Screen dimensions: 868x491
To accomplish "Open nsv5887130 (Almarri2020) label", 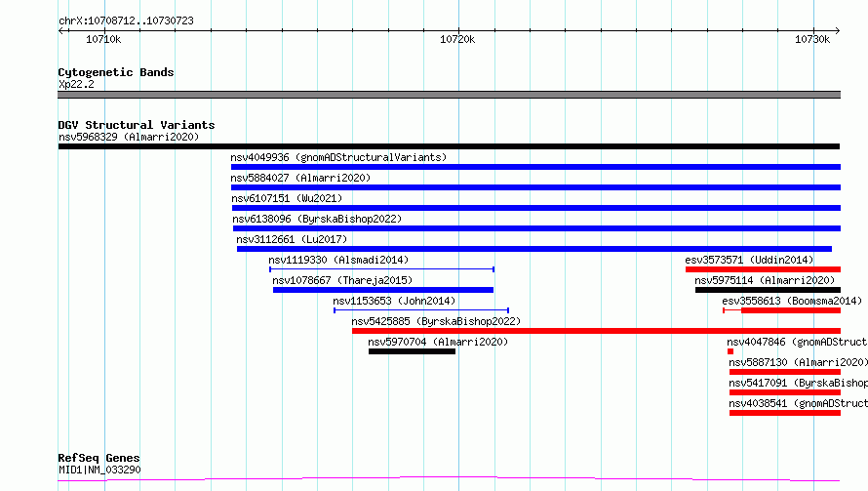I will 798,362.
